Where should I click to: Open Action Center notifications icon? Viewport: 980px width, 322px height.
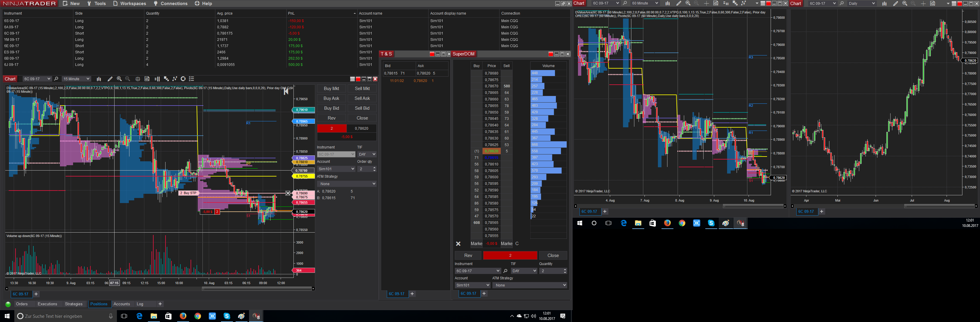563,316
